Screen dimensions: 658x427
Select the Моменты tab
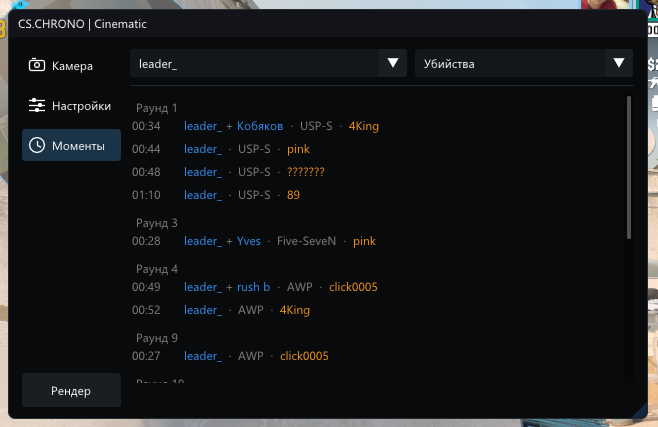tap(71, 145)
